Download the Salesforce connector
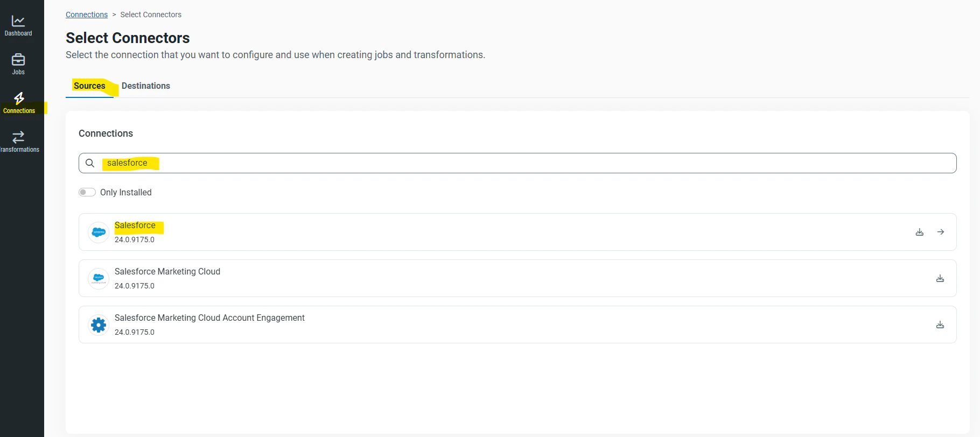980x437 pixels. pos(920,232)
